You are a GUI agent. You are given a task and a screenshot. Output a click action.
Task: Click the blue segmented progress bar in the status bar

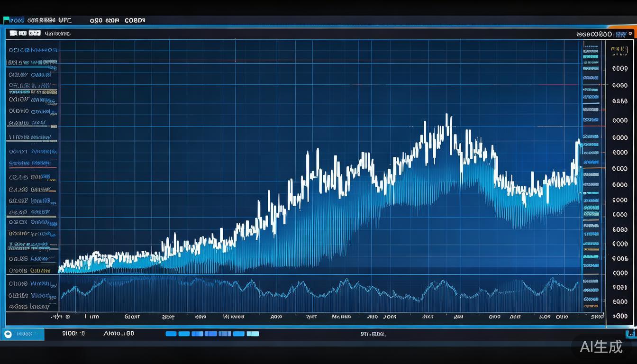pos(212,334)
